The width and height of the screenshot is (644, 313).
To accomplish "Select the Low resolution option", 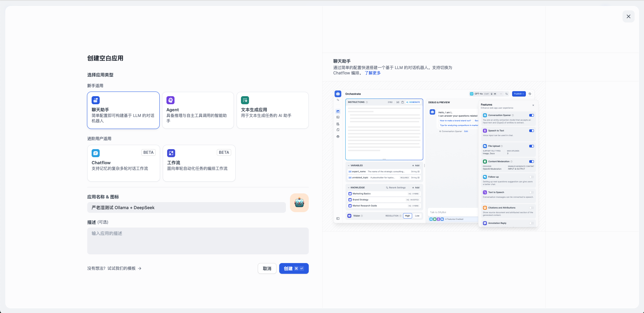I will click(417, 216).
